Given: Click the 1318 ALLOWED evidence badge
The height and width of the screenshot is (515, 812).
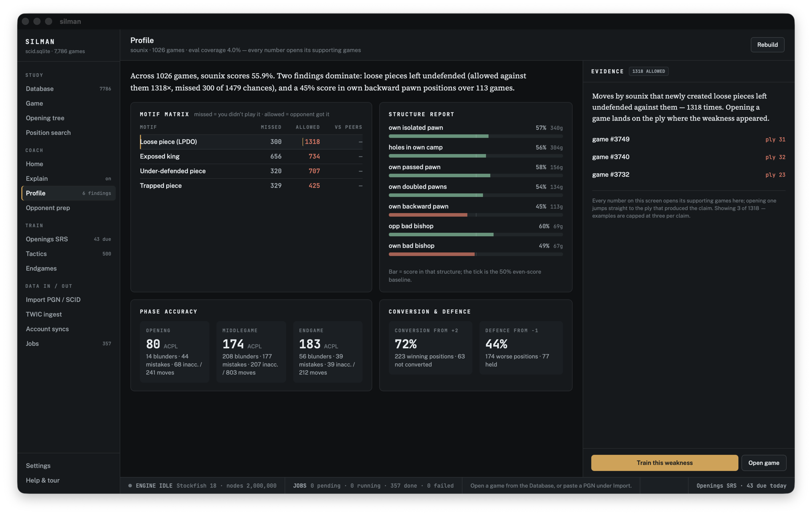Looking at the screenshot, I should tap(648, 72).
